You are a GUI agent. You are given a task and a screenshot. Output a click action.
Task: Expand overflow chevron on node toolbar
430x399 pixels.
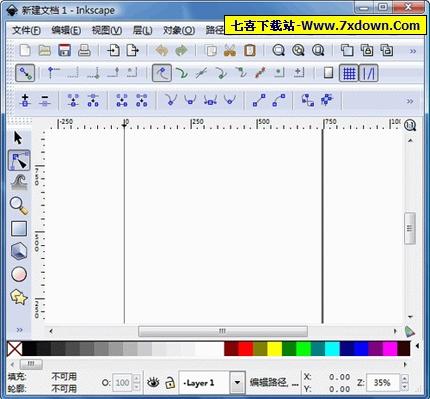pyautogui.click(x=410, y=101)
